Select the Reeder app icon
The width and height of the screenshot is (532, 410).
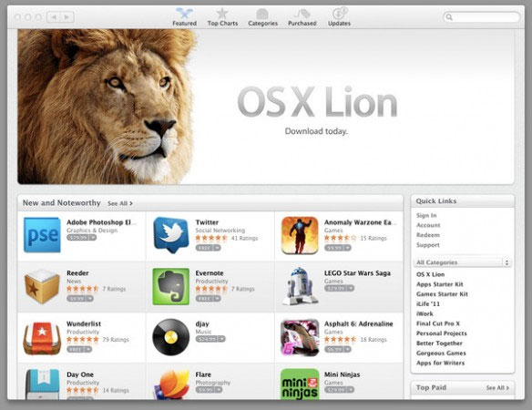[42, 286]
